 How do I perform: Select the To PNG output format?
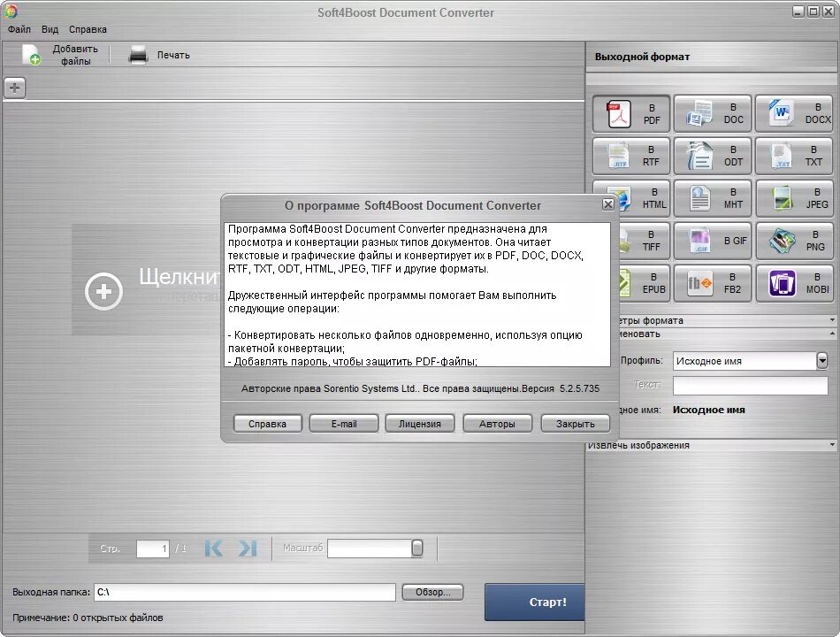click(x=794, y=241)
